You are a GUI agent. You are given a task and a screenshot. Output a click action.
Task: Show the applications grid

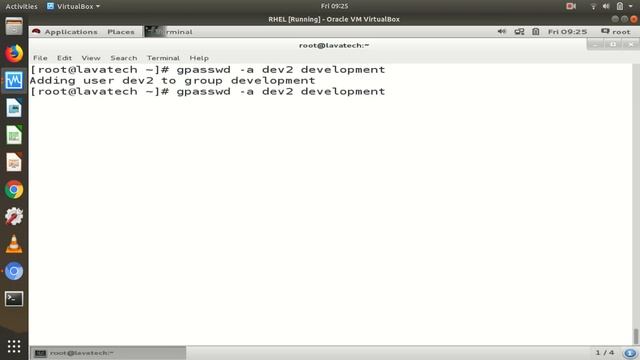(14, 346)
